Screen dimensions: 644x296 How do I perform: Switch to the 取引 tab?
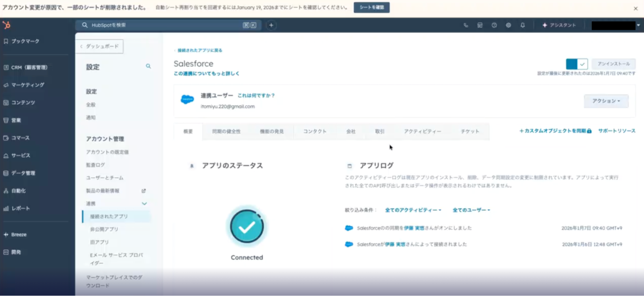[x=380, y=132]
